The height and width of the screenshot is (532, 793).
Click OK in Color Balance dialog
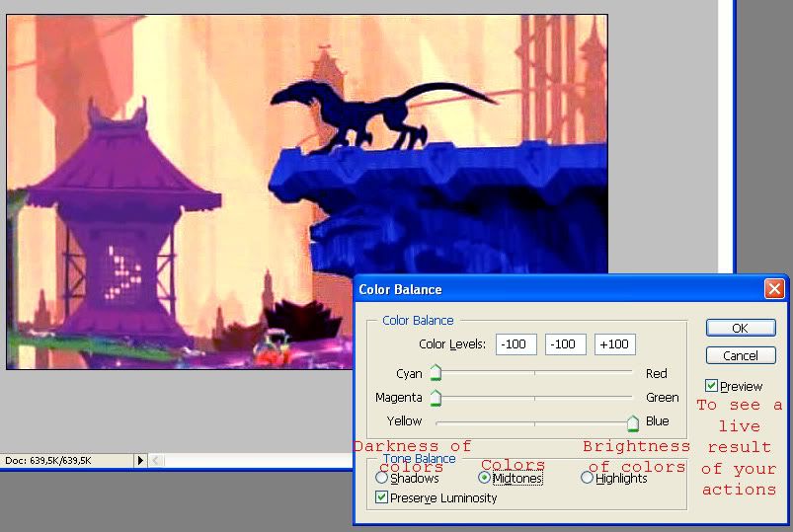741,328
